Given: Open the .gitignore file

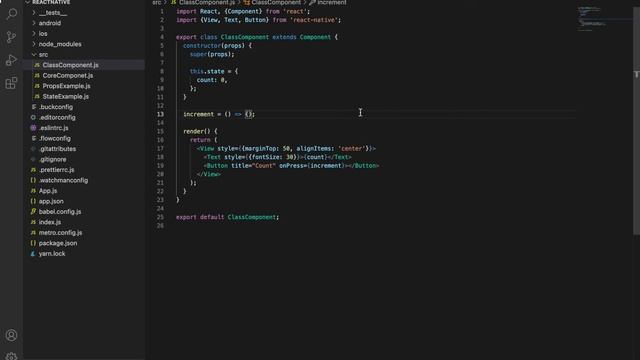Looking at the screenshot, I should pyautogui.click(x=52, y=159).
